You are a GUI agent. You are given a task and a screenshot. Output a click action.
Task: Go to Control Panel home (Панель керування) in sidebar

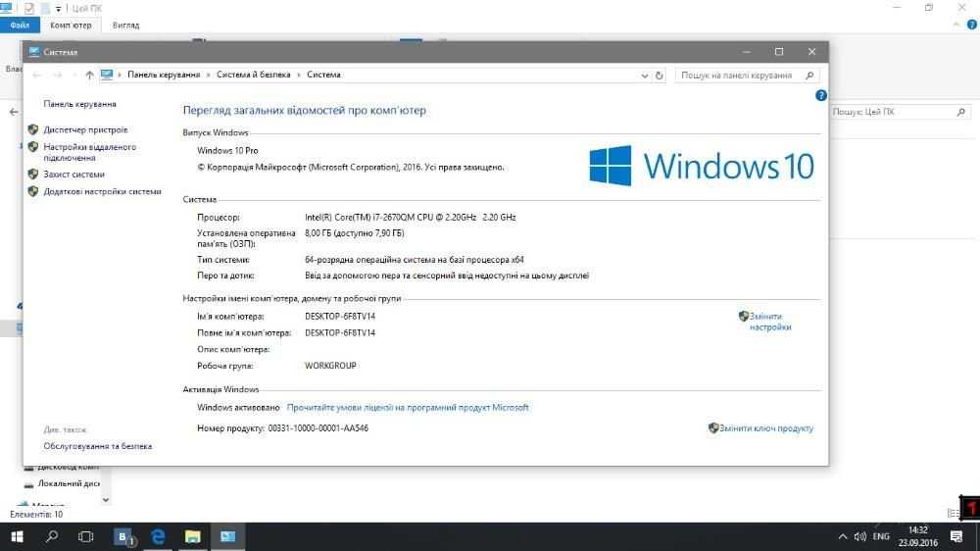[x=80, y=104]
